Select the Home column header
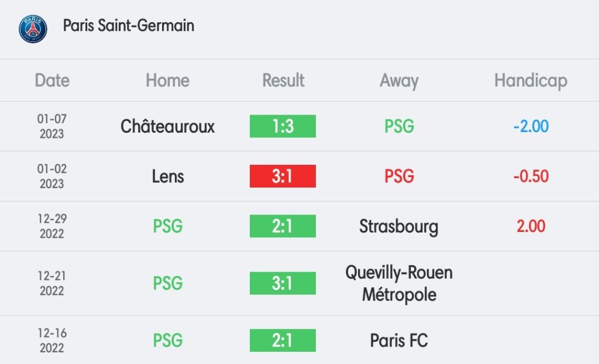This screenshot has width=599, height=364. pyautogui.click(x=167, y=80)
